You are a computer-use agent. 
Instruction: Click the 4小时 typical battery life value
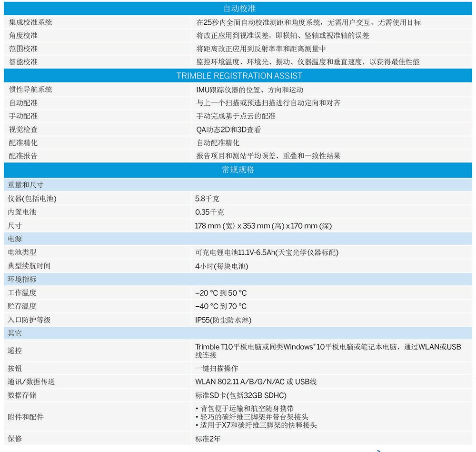[x=221, y=266]
